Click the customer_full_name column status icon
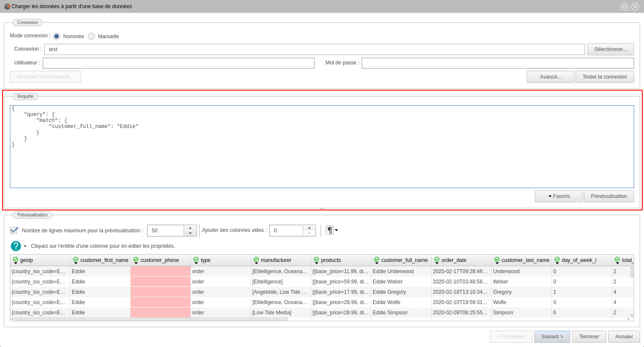The width and height of the screenshot is (644, 347). coord(377,260)
